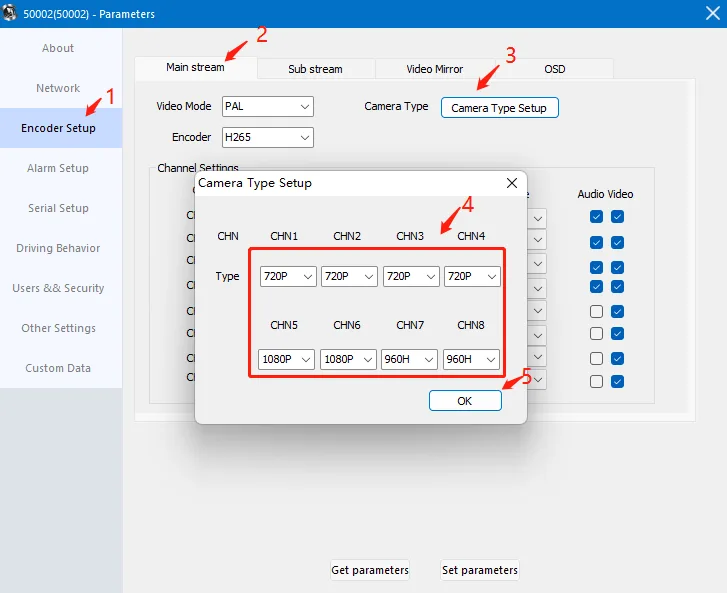Toggle Video checkbox in third channel row
Screen dimensions: 727x593
(617, 268)
